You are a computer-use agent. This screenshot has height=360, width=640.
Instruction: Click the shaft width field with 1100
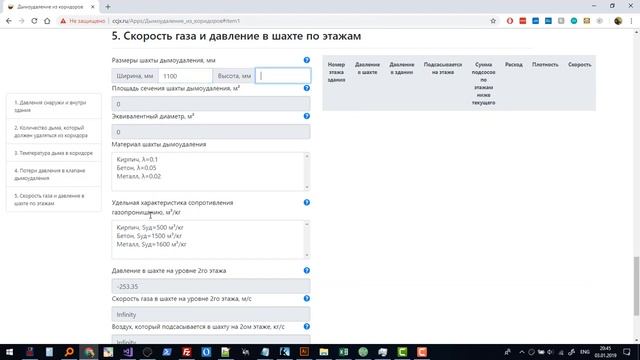[185, 76]
